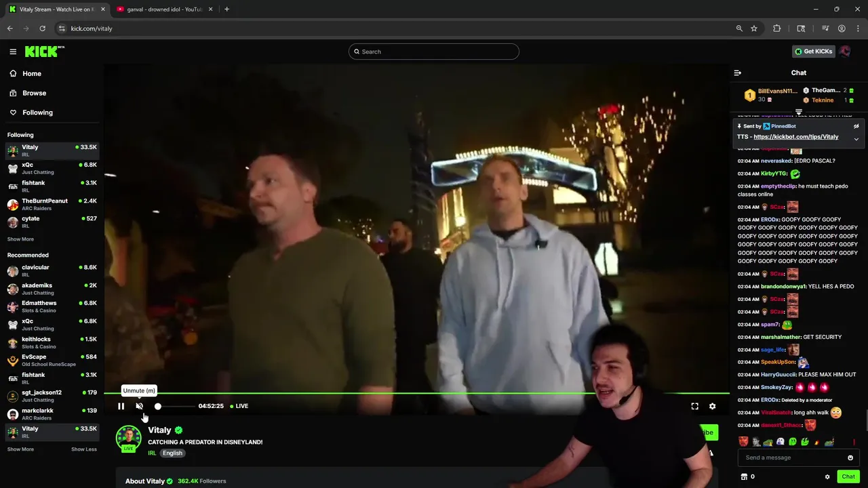Open markclarkk recommended channel
The image size is (868, 488).
pos(52,413)
